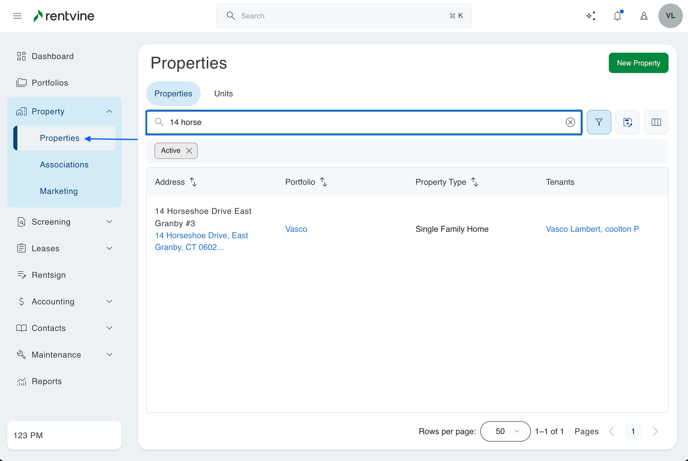Viewport: 688px width, 461px height.
Task: Click the filter funnel icon
Action: point(599,122)
